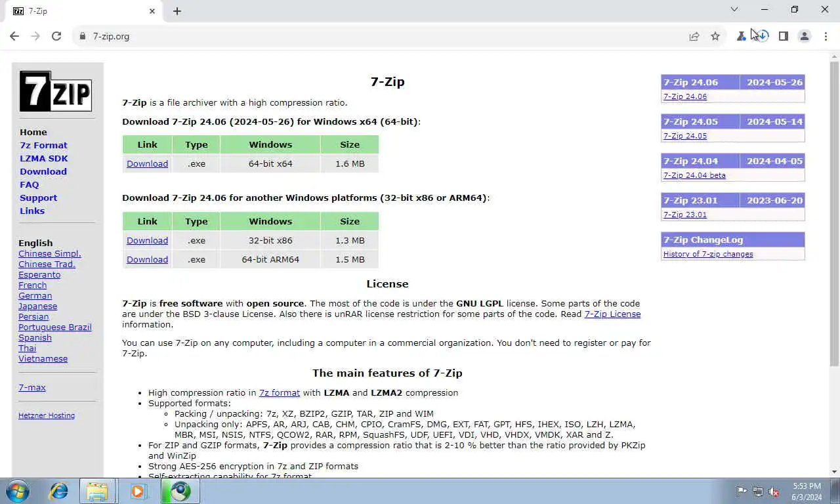The height and width of the screenshot is (504, 840).
Task: Share this page using the share icon
Action: coord(694,36)
